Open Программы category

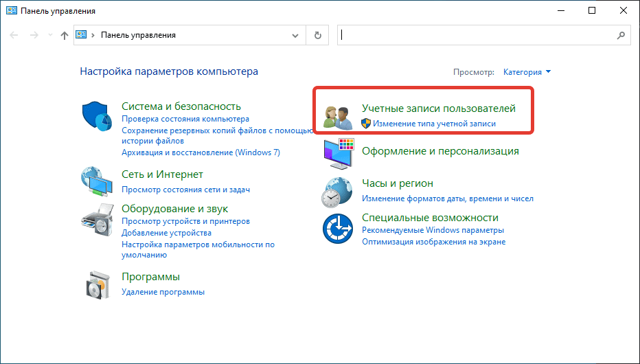[150, 277]
